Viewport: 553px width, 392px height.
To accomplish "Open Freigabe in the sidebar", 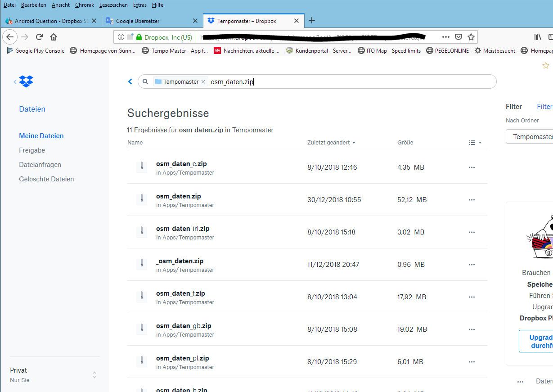I will click(x=32, y=150).
